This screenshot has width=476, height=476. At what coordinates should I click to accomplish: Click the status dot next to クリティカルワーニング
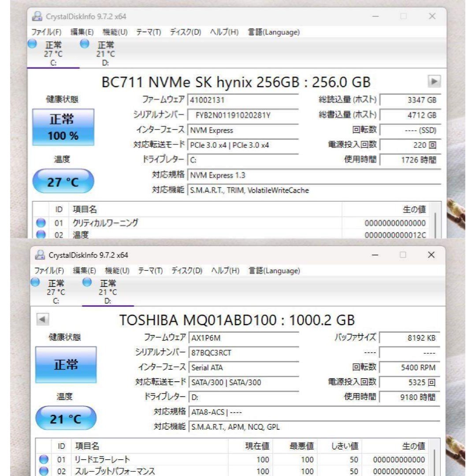41,223
